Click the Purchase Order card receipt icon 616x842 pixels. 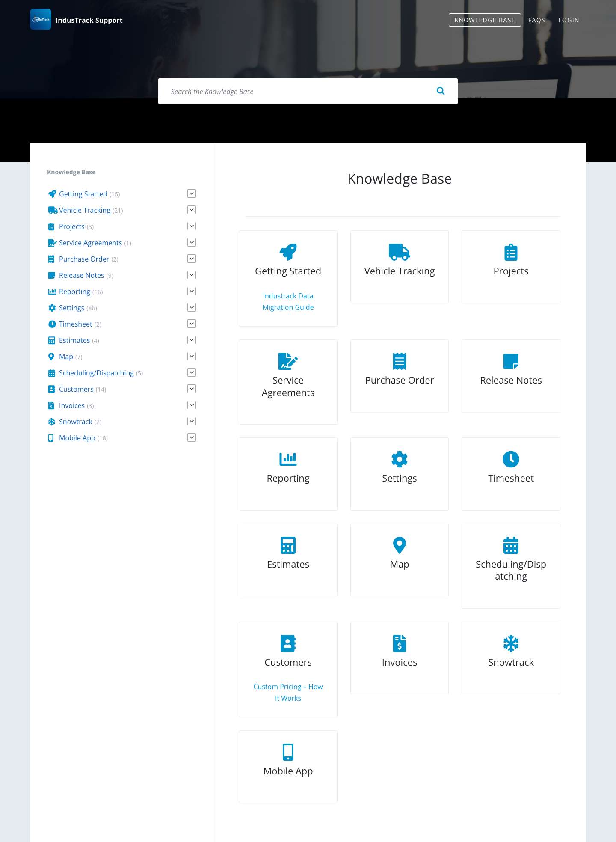(400, 361)
